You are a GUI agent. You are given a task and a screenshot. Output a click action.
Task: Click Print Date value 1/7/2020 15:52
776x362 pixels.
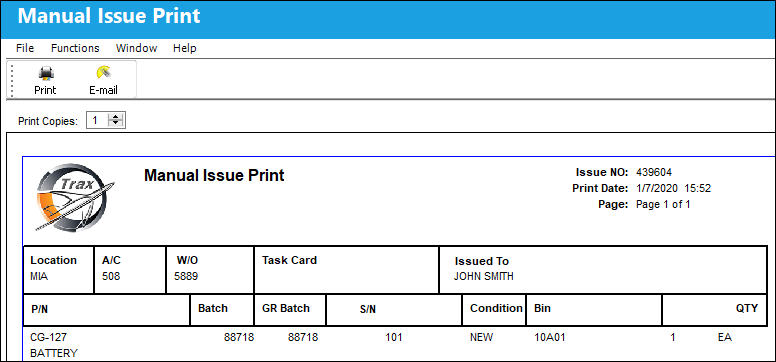[x=674, y=188]
